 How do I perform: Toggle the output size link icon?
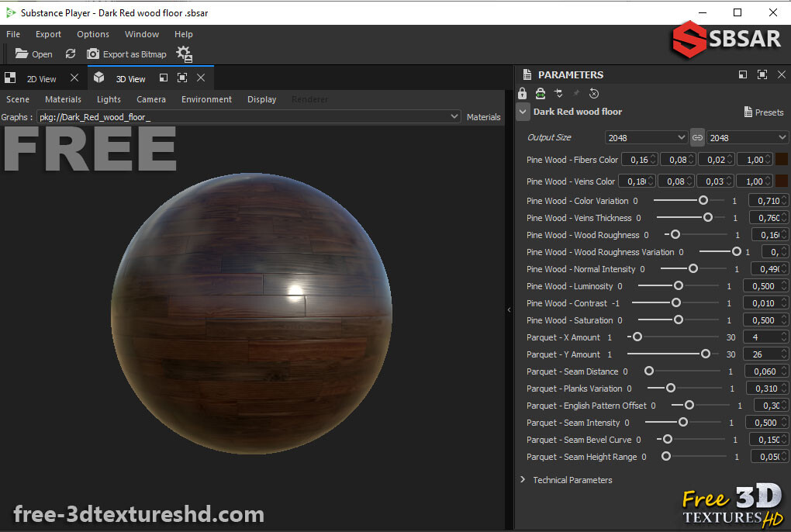[x=697, y=137]
